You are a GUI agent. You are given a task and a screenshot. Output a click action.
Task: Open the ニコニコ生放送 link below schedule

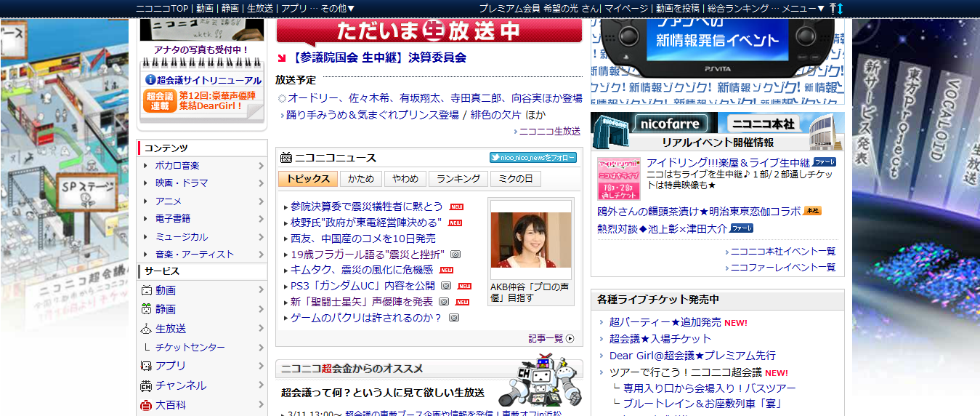(550, 132)
